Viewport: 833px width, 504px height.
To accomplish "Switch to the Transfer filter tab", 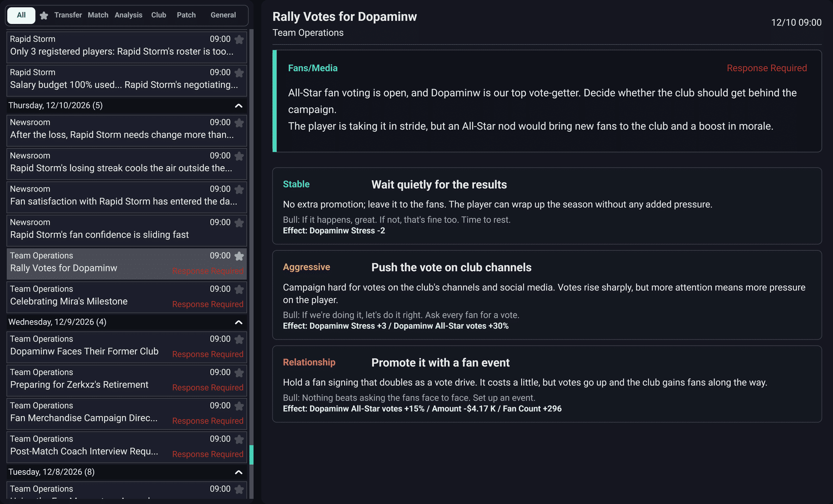I will point(68,15).
